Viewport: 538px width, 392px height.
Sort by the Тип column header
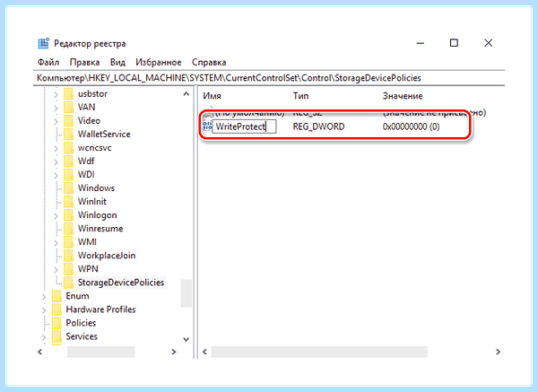300,96
